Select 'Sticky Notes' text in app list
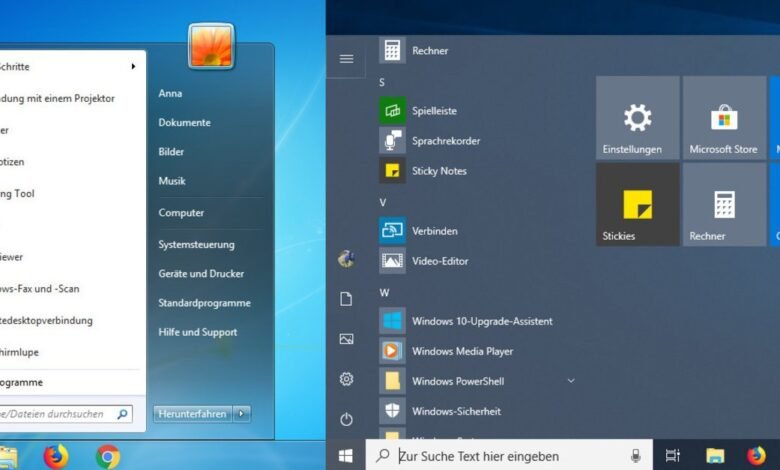This screenshot has width=780, height=470. tap(439, 171)
